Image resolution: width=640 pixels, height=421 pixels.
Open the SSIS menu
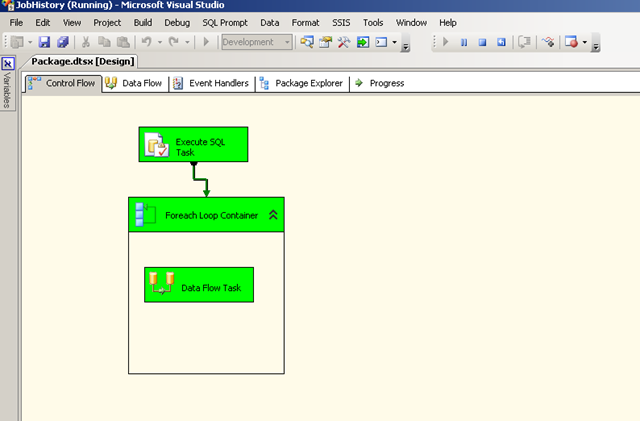[x=341, y=23]
